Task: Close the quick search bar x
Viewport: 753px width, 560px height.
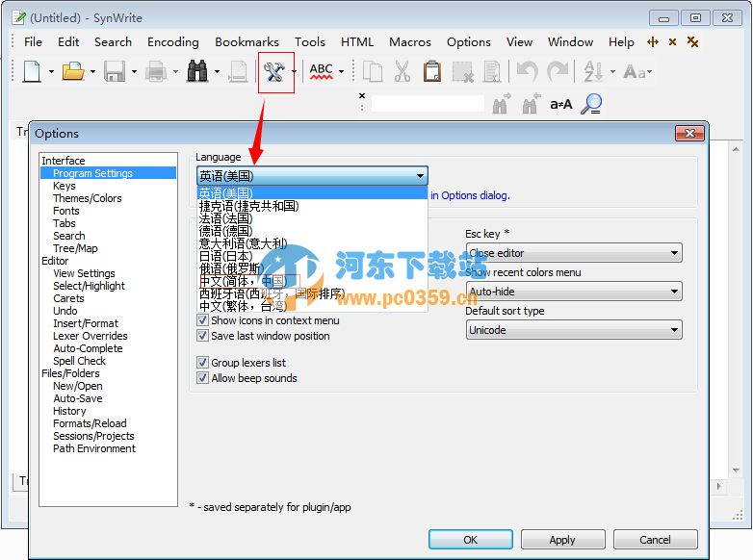Action: point(362,95)
